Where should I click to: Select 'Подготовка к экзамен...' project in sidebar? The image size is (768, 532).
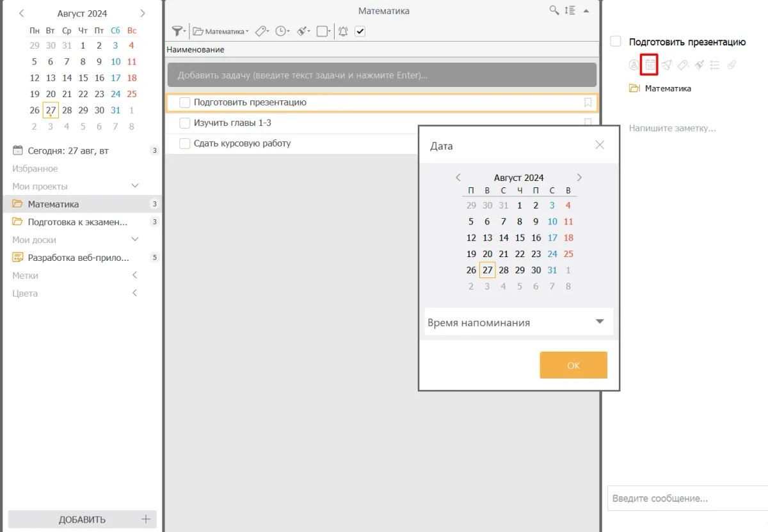click(x=77, y=222)
